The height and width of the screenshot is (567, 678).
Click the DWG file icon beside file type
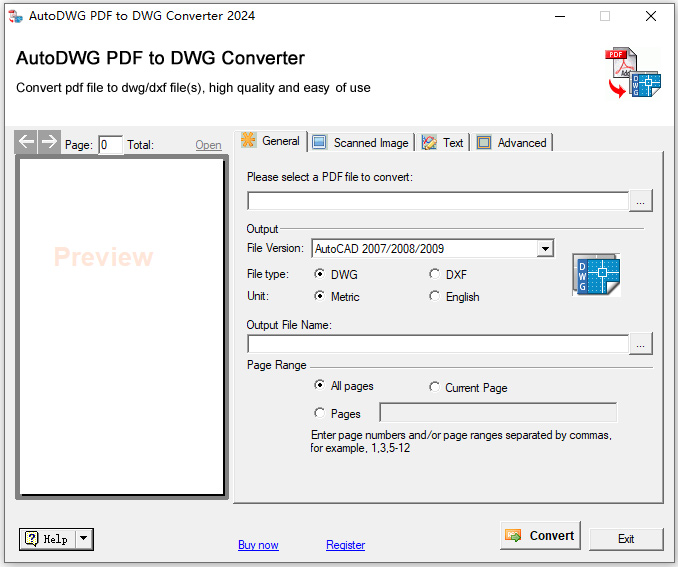click(596, 275)
